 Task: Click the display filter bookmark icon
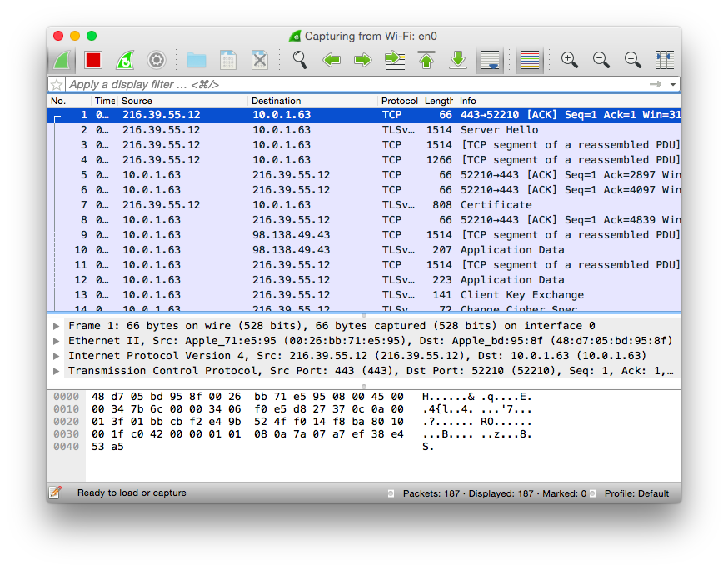[x=57, y=84]
